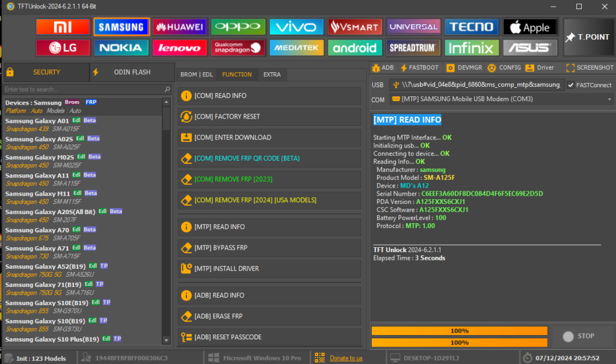Select Samsung Galaxy S10E(B19) device row
The image size is (616, 364).
pos(83,307)
